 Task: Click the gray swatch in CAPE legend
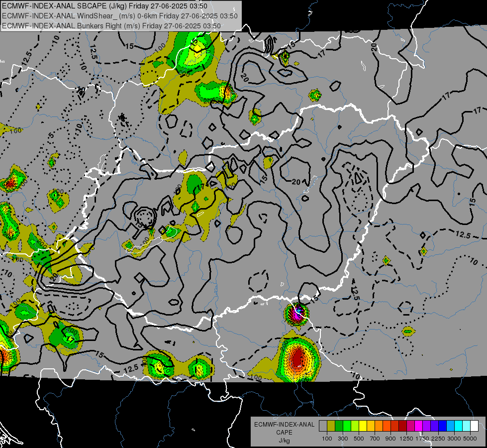[x=323, y=426]
